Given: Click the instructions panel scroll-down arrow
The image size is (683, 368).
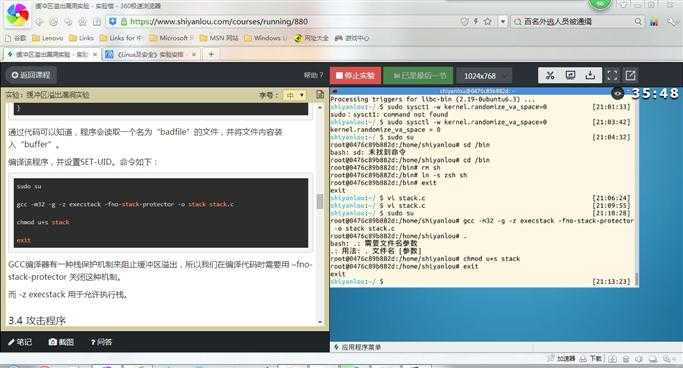Looking at the screenshot, I should pos(320,322).
